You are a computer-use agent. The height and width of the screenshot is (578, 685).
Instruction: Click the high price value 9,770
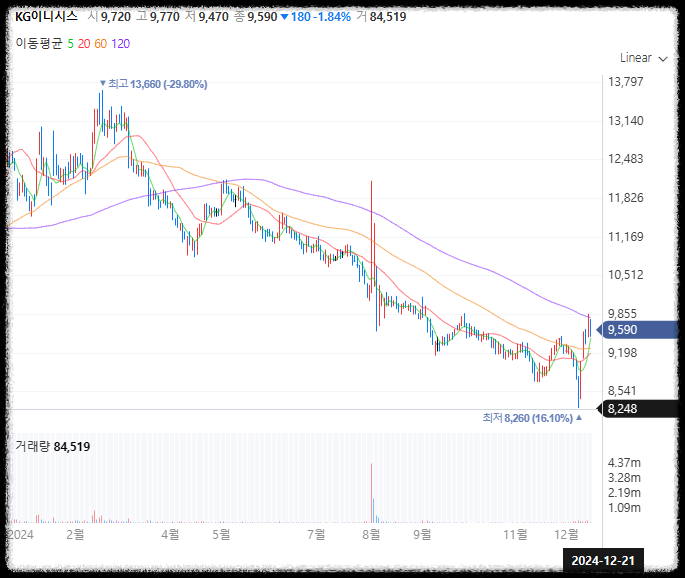tap(165, 17)
